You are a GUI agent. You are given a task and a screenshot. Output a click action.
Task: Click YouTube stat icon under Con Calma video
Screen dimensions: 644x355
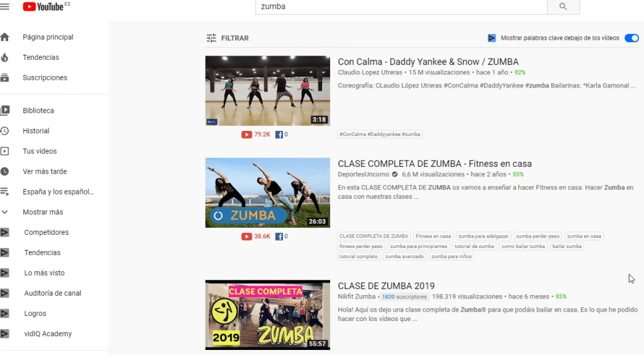pyautogui.click(x=247, y=134)
